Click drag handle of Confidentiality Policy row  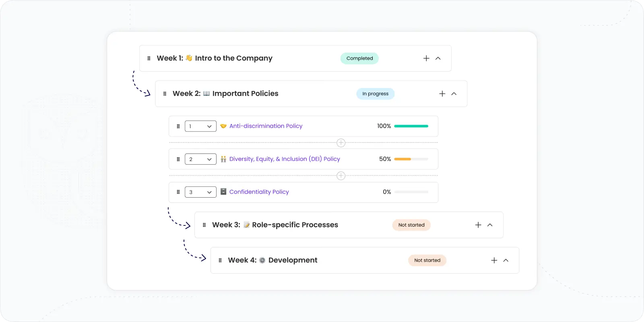pos(178,192)
